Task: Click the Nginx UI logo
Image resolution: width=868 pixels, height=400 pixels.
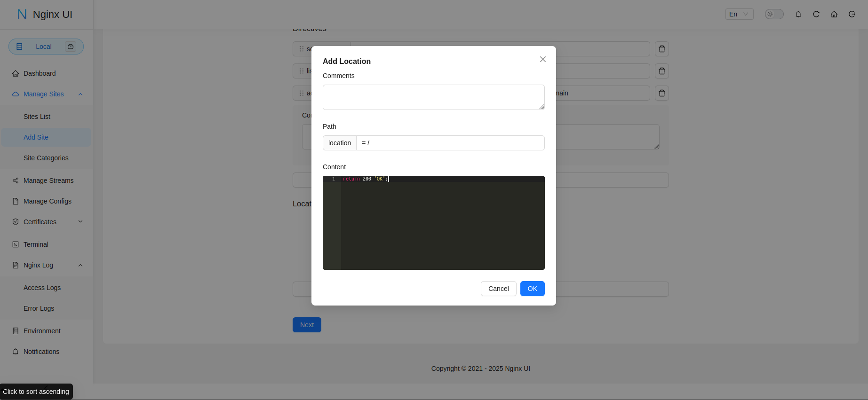Action: tap(45, 14)
